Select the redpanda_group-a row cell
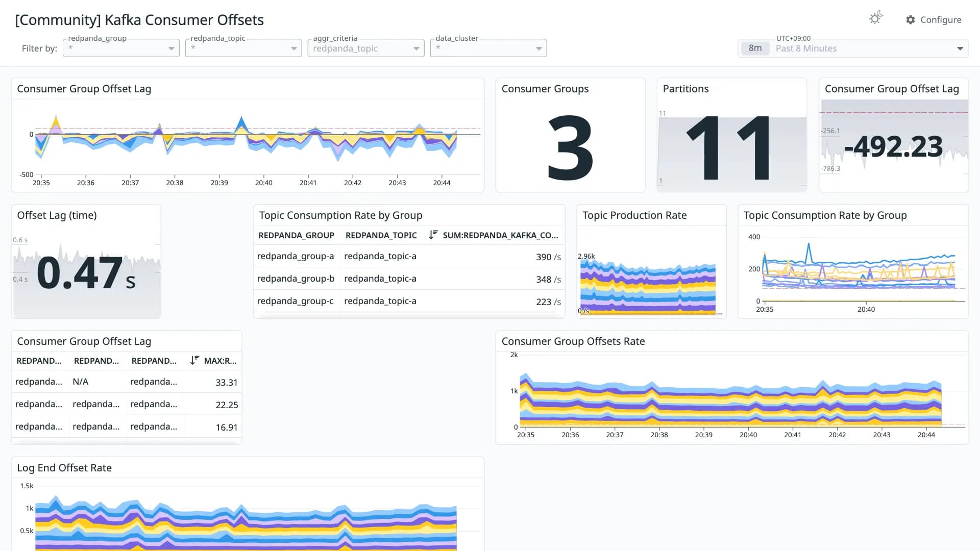The width and height of the screenshot is (980, 551). [296, 256]
